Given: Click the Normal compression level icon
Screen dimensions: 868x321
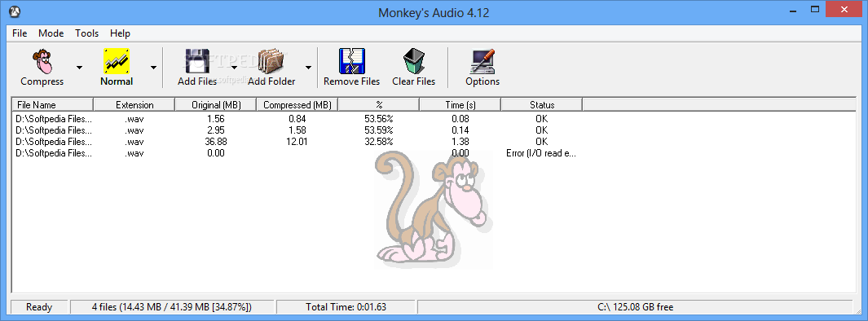Looking at the screenshot, I should 117,61.
